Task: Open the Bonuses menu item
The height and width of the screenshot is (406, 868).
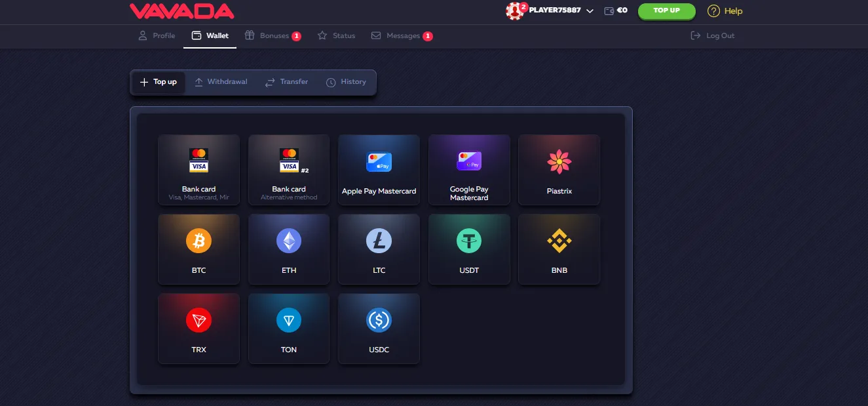Action: point(273,36)
